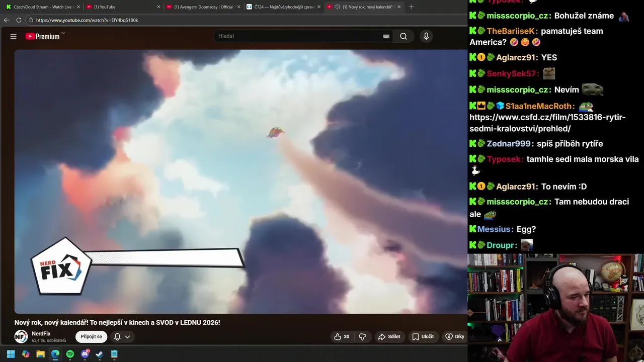This screenshot has height=362, width=644.
Task: Reload the page with refresh icon
Action: [19, 20]
